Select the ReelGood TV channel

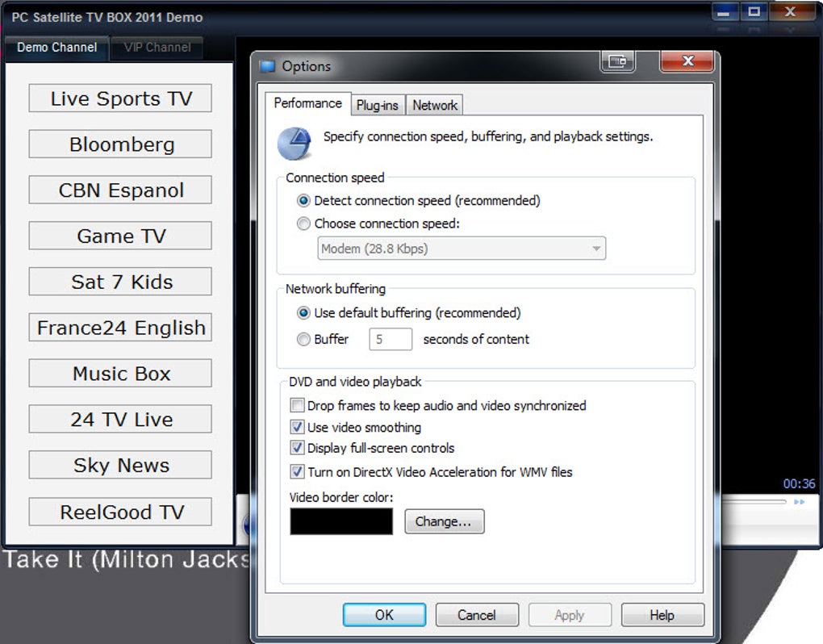[120, 512]
